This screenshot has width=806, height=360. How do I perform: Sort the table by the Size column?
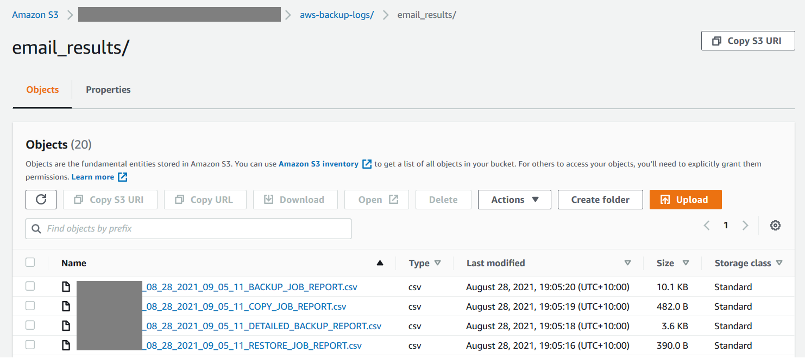(685, 263)
